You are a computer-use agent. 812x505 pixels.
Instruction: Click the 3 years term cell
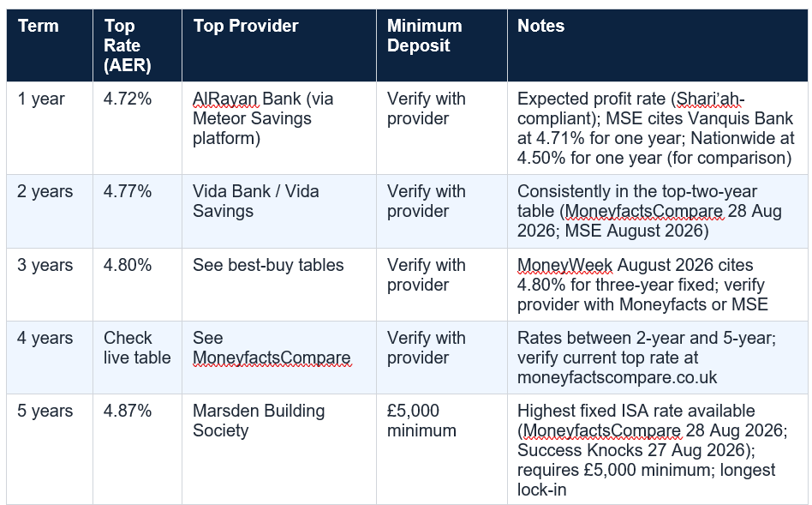[50, 285]
